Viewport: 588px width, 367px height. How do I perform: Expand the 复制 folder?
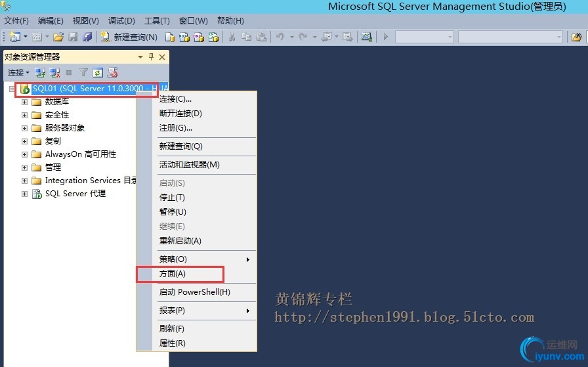tap(24, 141)
